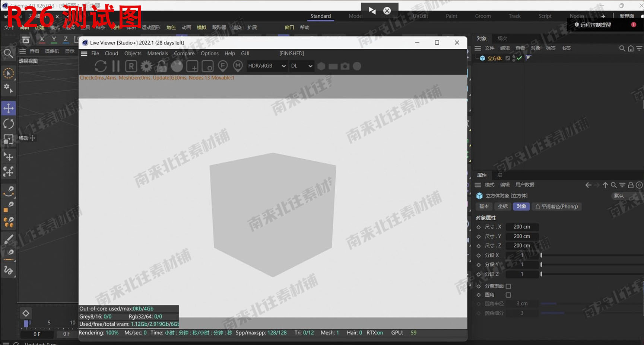Click the rectangle icon in Live Viewer toolbar
Image resolution: width=644 pixels, height=345 pixels.
point(333,66)
